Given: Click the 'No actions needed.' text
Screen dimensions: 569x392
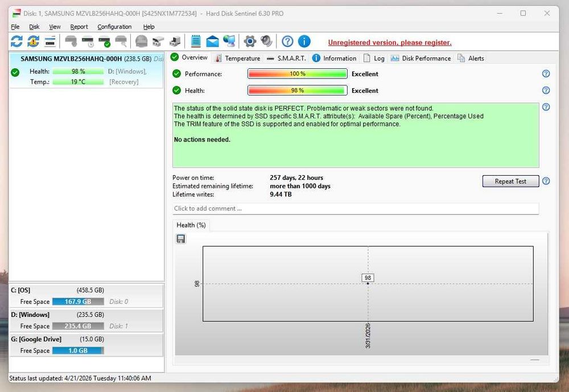Looking at the screenshot, I should (202, 139).
